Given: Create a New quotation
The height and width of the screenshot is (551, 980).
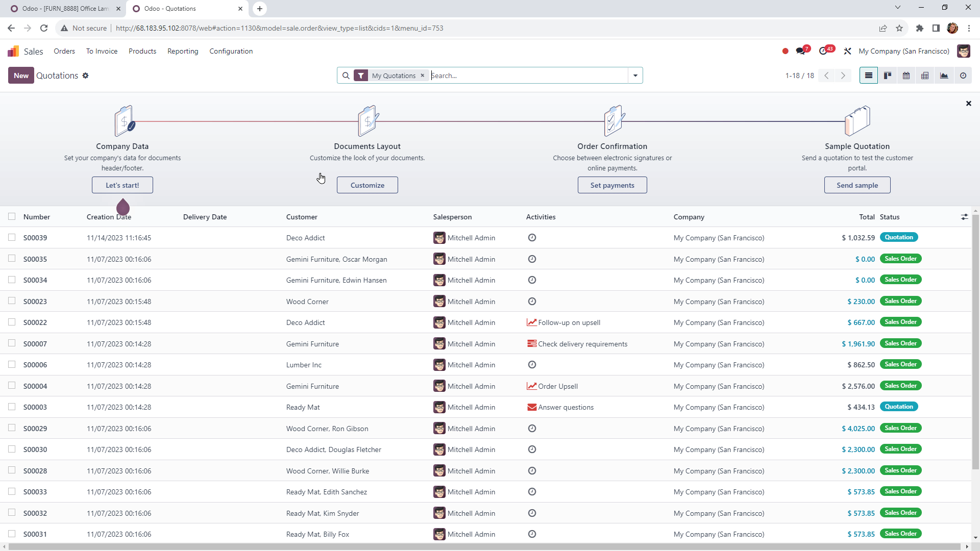Looking at the screenshot, I should pyautogui.click(x=21, y=76).
